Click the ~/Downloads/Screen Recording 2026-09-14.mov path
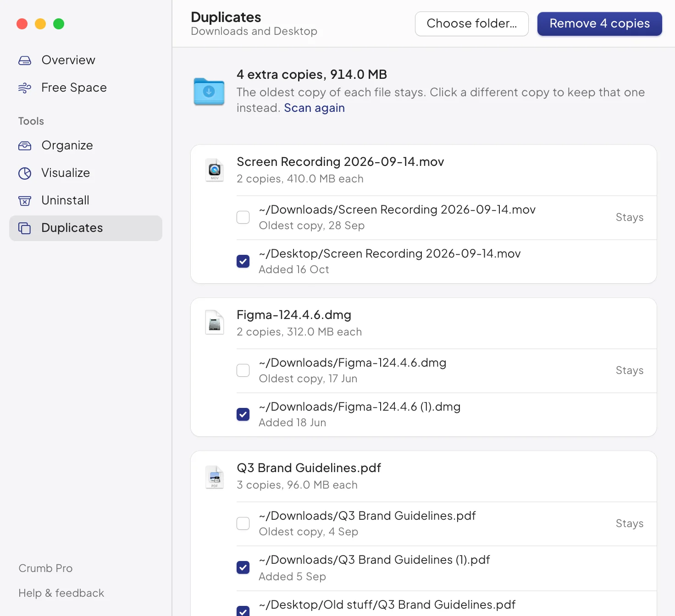 tap(397, 209)
